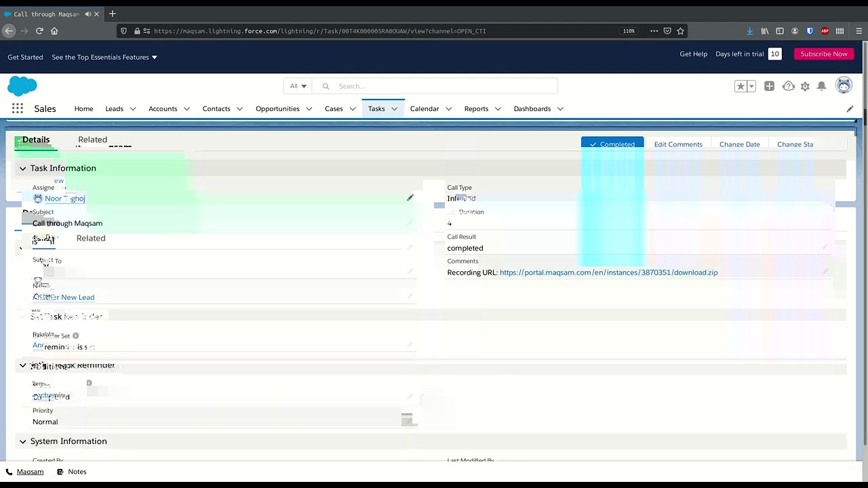Open Firefox account icon
This screenshot has height=488, width=868.
795,30
